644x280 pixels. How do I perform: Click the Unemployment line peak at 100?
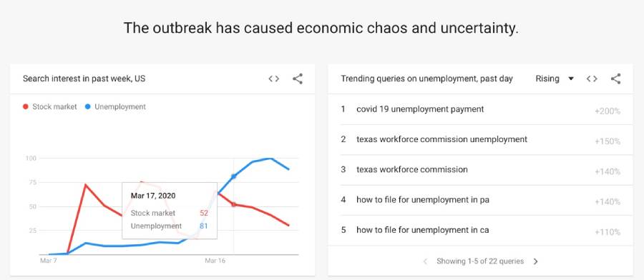pyautogui.click(x=270, y=159)
